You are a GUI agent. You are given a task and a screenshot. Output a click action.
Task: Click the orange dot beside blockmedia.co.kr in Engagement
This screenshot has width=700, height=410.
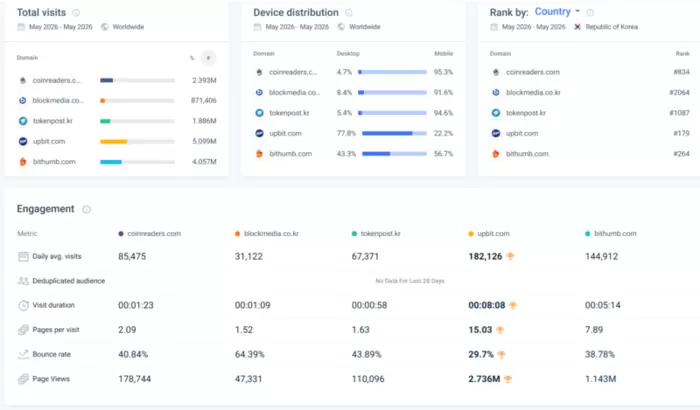[237, 234]
